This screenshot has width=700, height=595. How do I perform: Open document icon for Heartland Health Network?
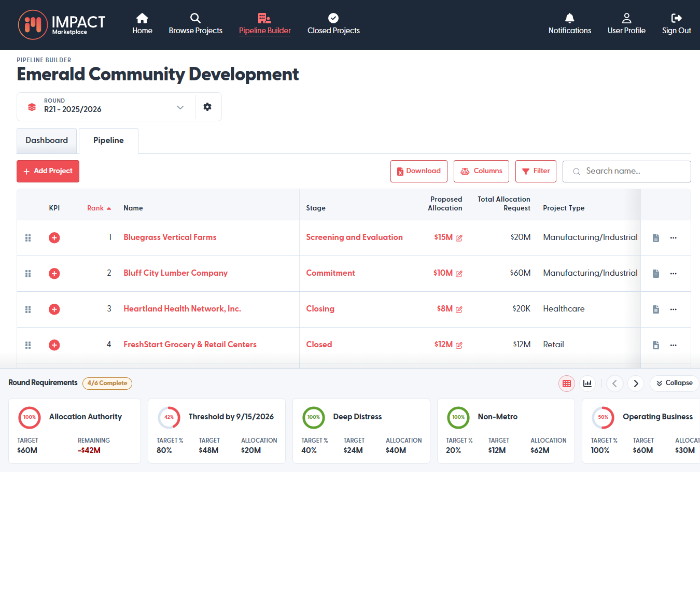pos(656,309)
